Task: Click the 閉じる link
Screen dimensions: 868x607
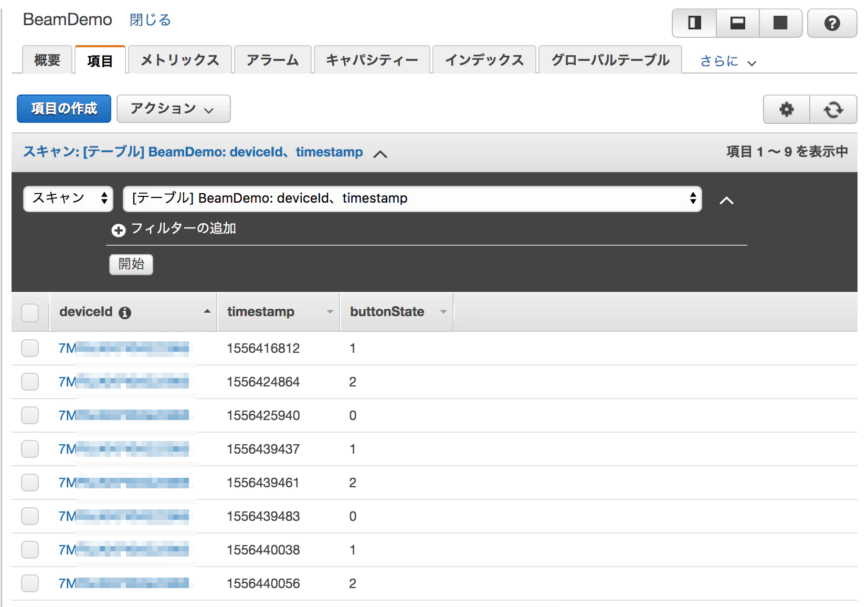Action: pos(150,20)
